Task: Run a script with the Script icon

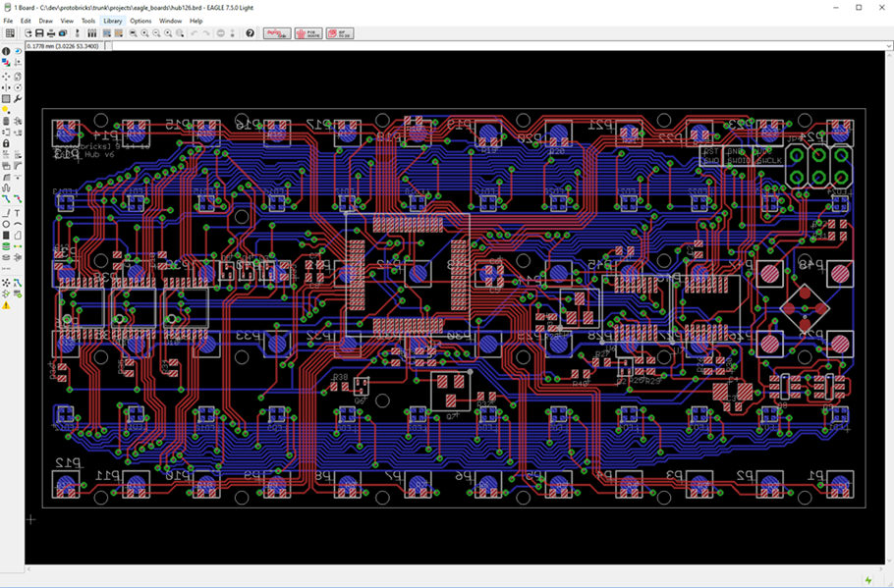Action: coord(105,33)
